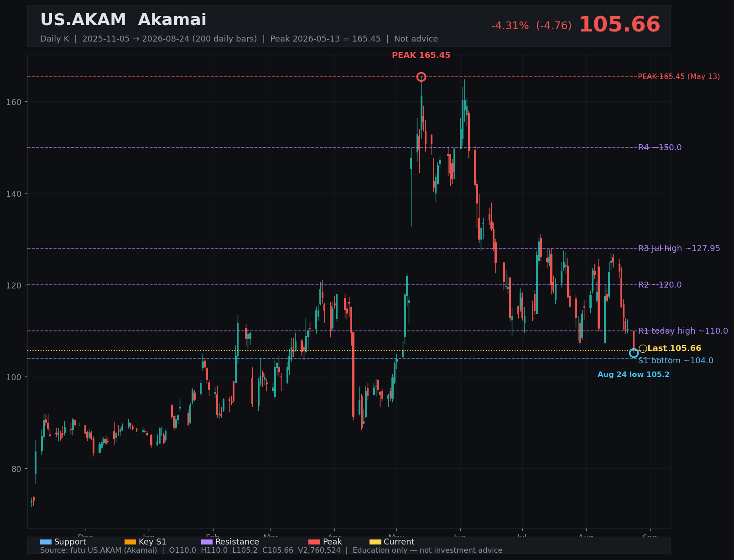The height and width of the screenshot is (560, 734).
Task: Click the 'Resistance' legend text
Action: coord(237,542)
